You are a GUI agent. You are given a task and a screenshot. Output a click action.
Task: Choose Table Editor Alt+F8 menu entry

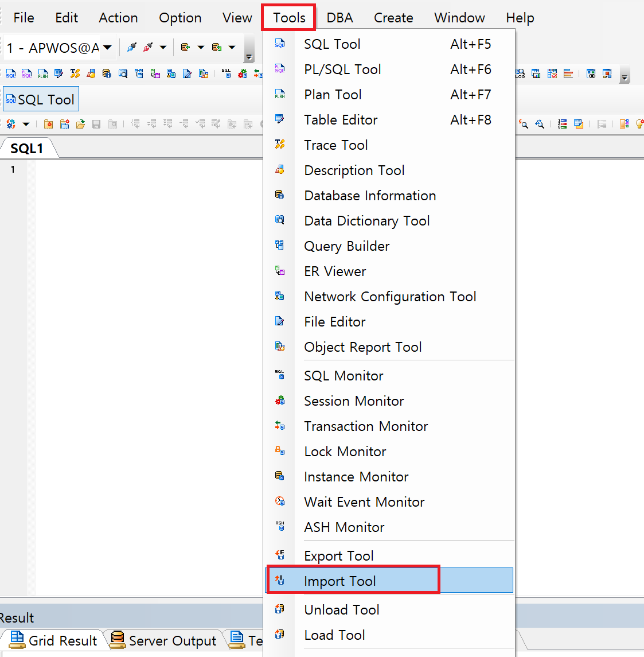389,120
